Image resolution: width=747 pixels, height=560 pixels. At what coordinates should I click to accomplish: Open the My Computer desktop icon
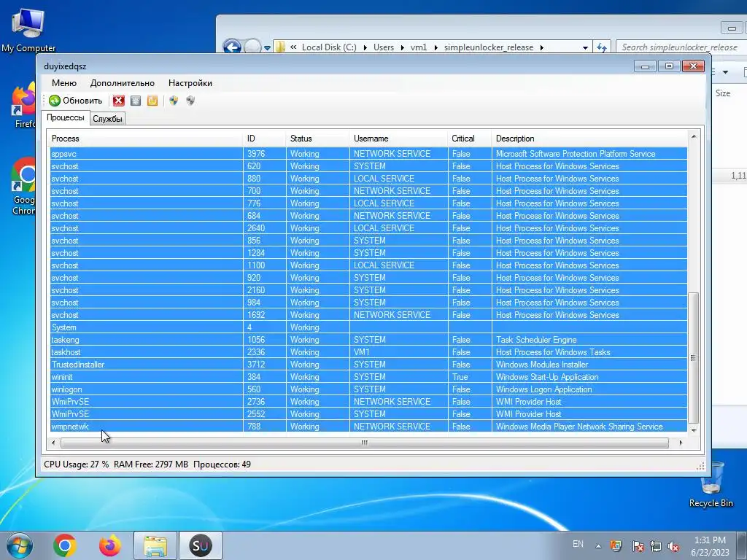(28, 30)
